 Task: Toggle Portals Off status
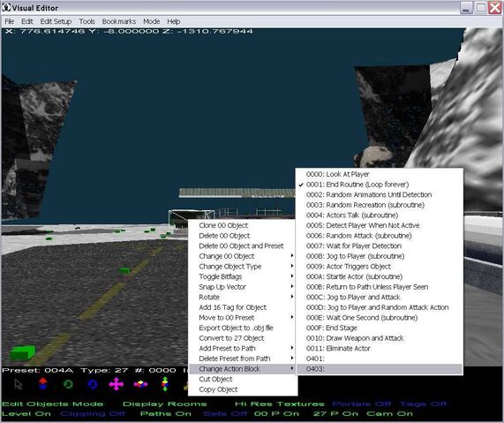pos(362,404)
